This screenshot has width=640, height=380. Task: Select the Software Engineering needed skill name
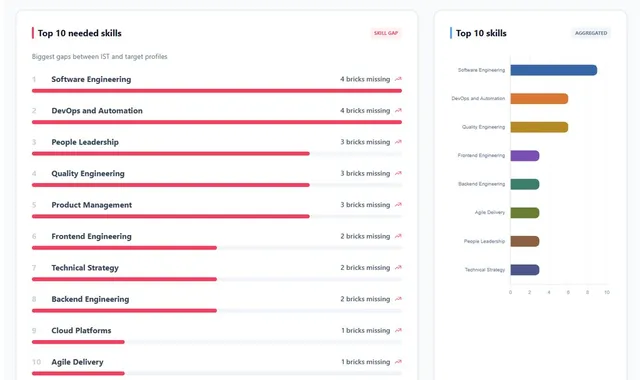(x=91, y=79)
